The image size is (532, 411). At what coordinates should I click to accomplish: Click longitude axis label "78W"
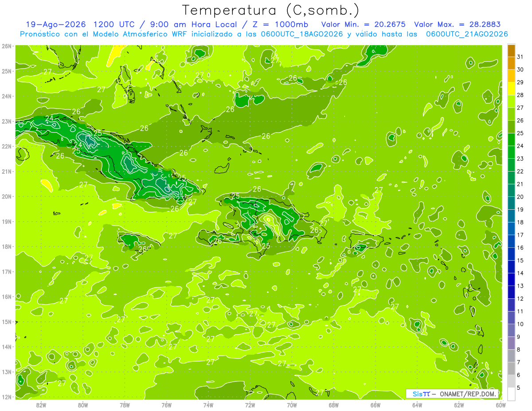(x=125, y=405)
